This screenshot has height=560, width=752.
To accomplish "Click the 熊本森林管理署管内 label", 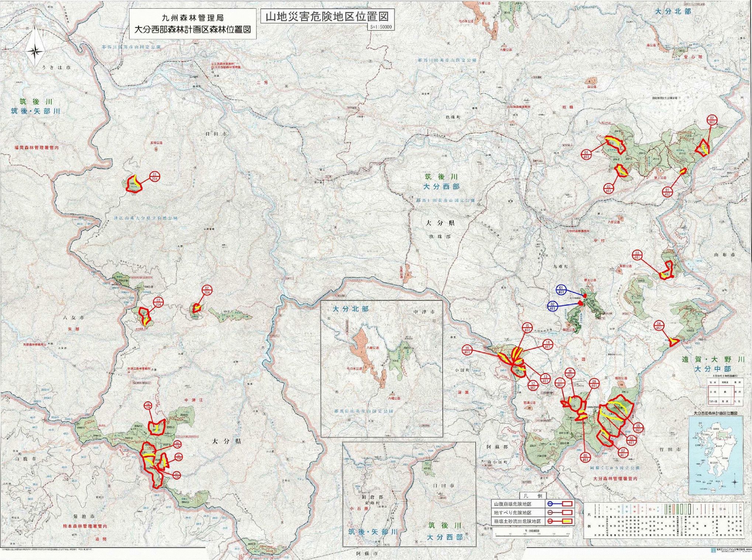I will 84,526.
